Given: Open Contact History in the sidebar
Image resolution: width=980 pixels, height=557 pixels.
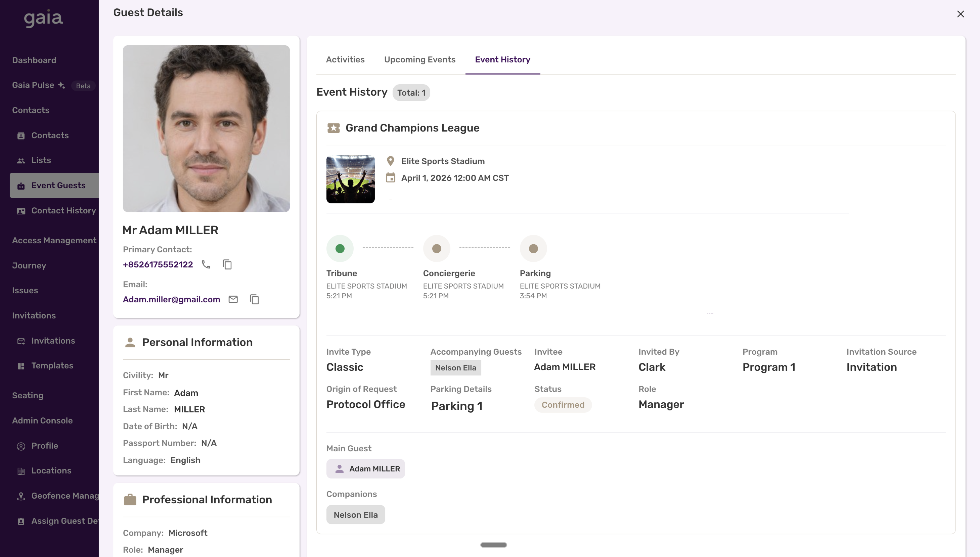Looking at the screenshot, I should pyautogui.click(x=63, y=210).
